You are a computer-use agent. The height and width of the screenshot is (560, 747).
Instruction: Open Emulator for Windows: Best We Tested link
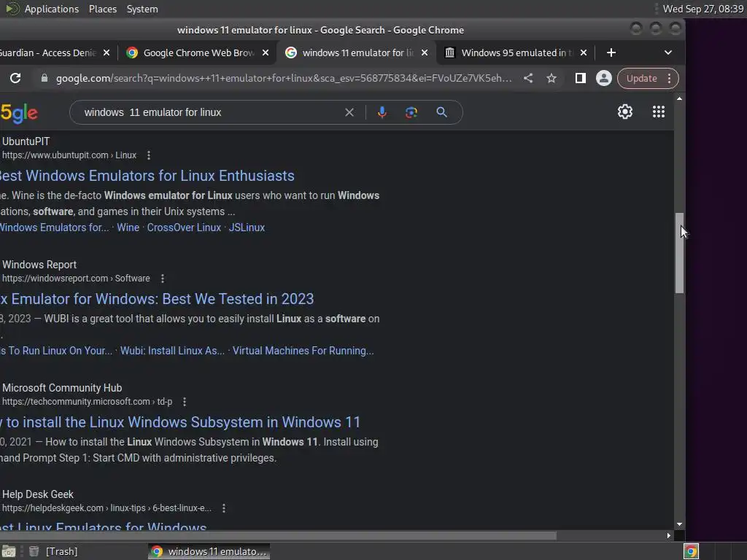pos(157,299)
